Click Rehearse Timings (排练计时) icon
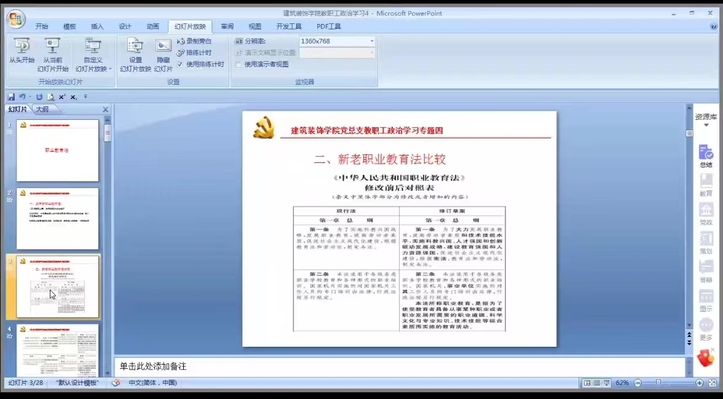This screenshot has height=399, width=723. click(x=181, y=53)
